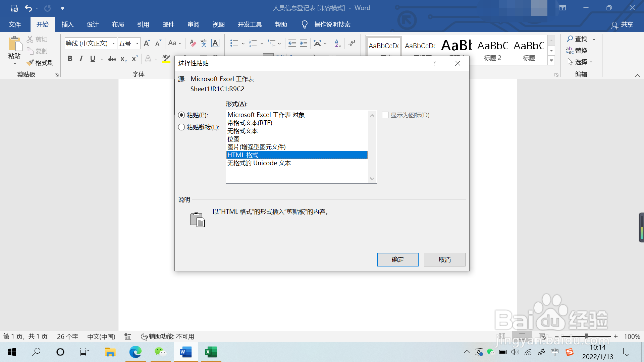
Task: Click the Format Painter icon
Action: (x=40, y=63)
